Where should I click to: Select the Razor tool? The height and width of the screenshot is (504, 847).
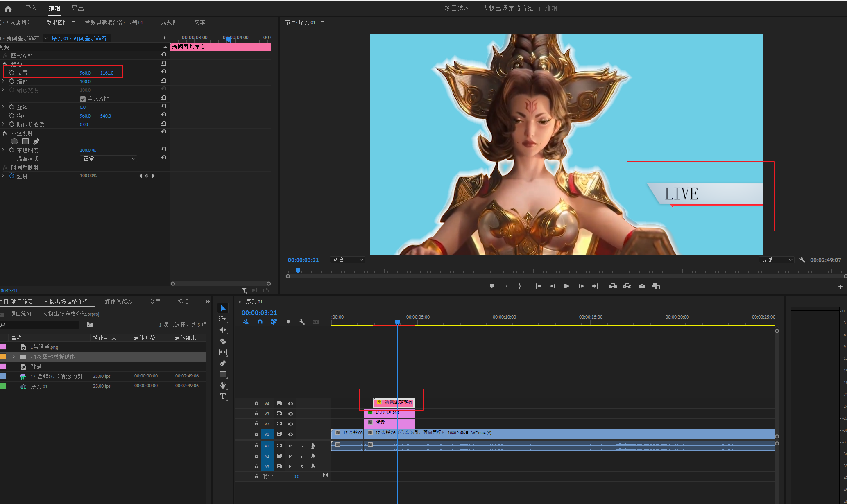223,341
